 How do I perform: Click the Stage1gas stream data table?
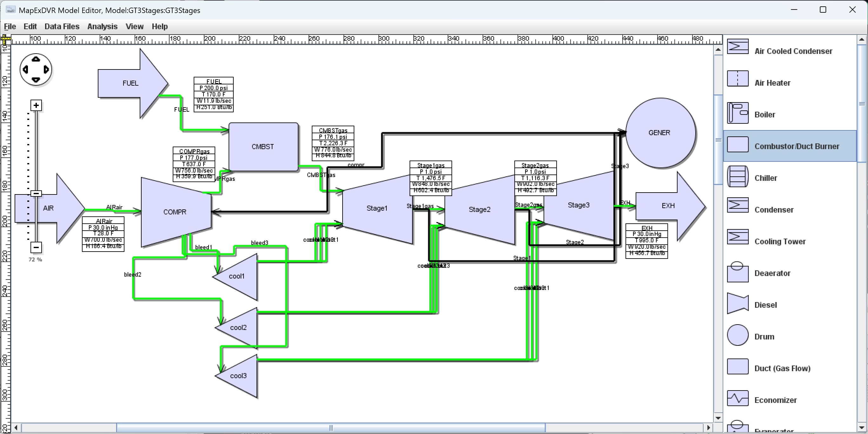pos(431,178)
